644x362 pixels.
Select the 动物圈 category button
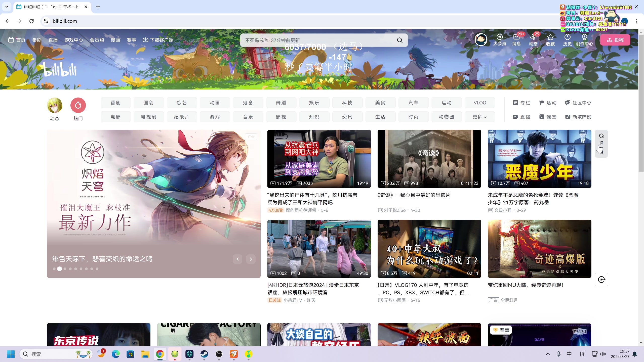coord(447,117)
